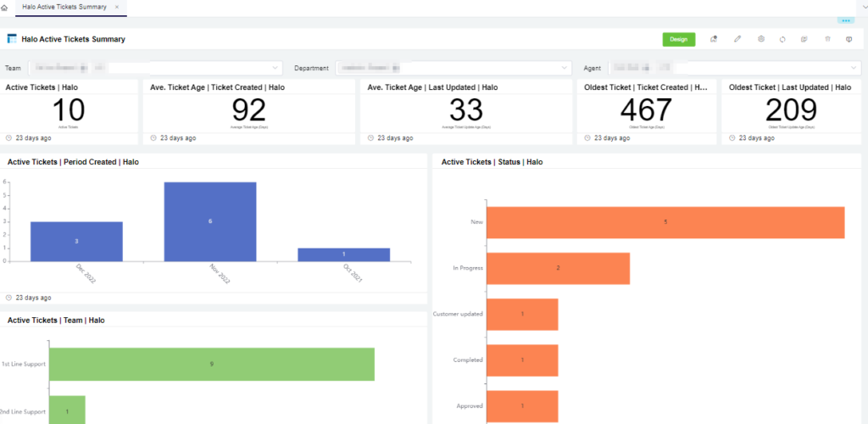This screenshot has width=868, height=424.
Task: Click the average ticket age value 92
Action: (248, 110)
